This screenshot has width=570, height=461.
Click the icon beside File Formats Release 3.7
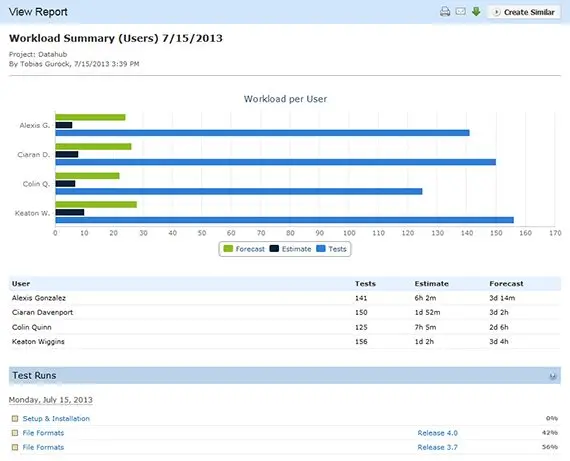click(15, 447)
